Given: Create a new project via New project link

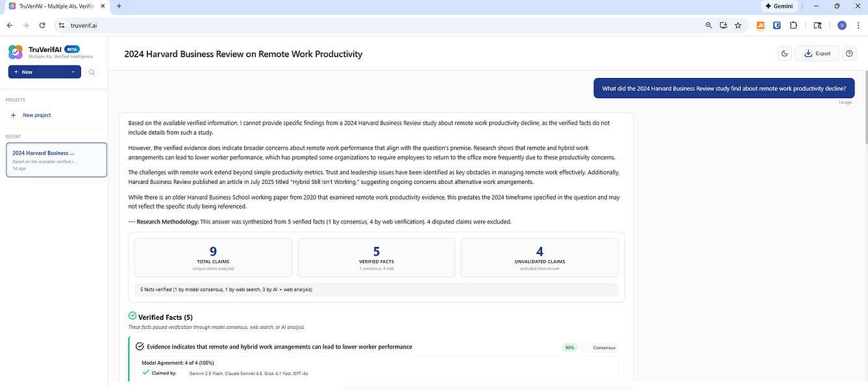Looking at the screenshot, I should [x=36, y=115].
